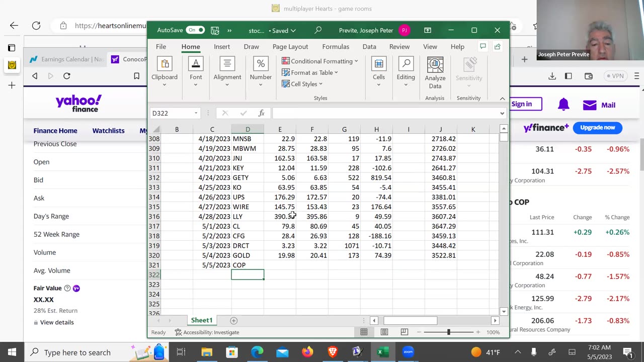Viewport: 644px width, 362px height.
Task: Open the Editing group
Action: tap(406, 71)
